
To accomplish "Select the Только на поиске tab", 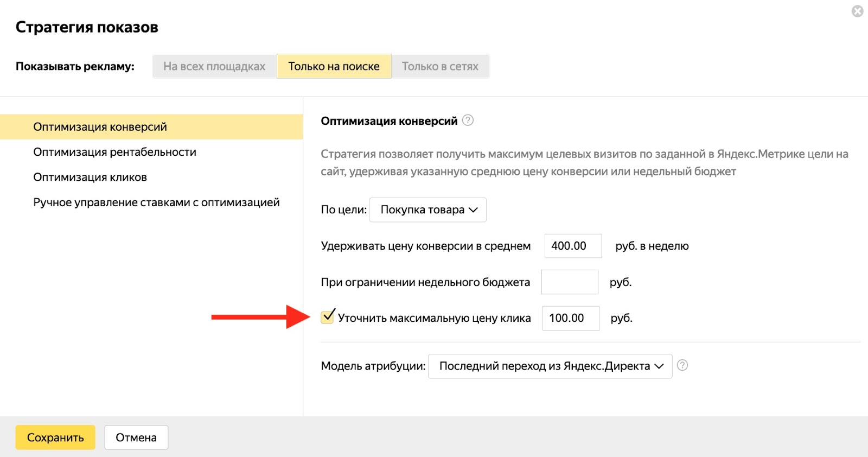I will (x=334, y=66).
